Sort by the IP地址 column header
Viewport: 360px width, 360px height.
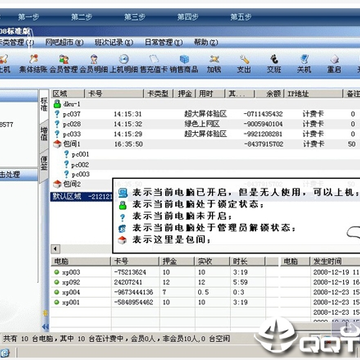[314, 94]
